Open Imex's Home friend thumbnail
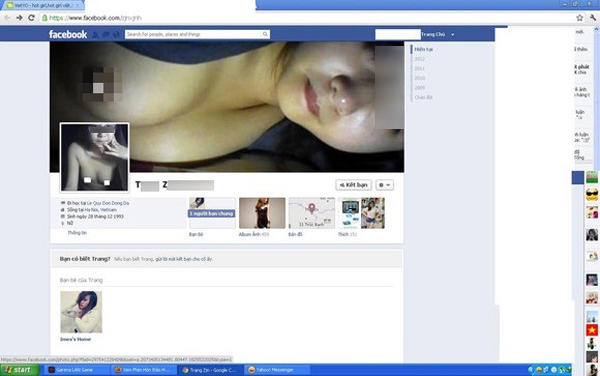This screenshot has height=376, width=600. coord(81,312)
